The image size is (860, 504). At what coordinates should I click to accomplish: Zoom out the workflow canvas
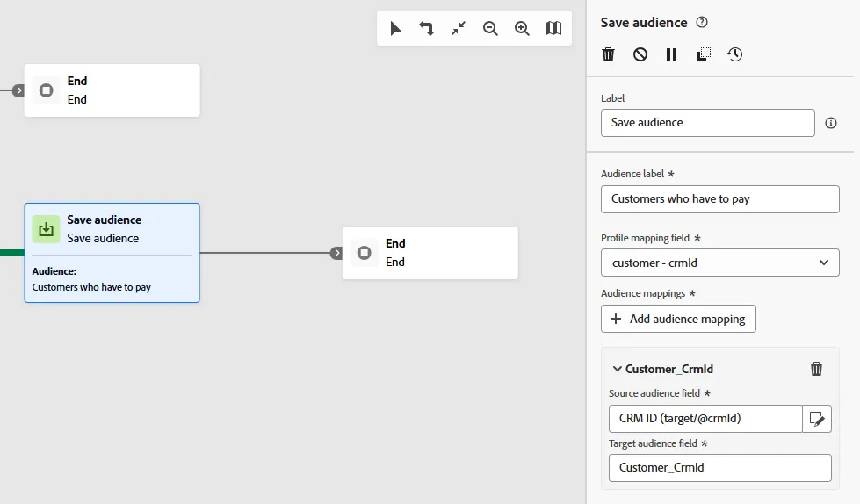[x=490, y=28]
